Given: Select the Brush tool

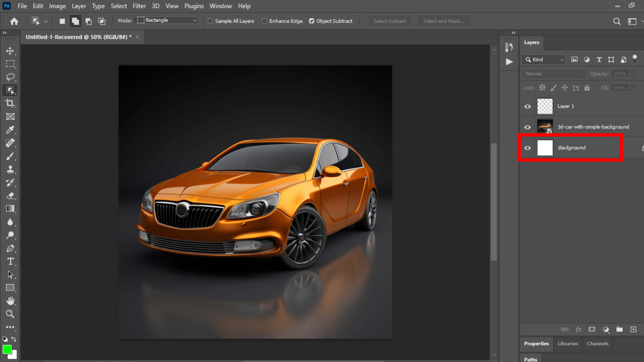Looking at the screenshot, I should 10,156.
